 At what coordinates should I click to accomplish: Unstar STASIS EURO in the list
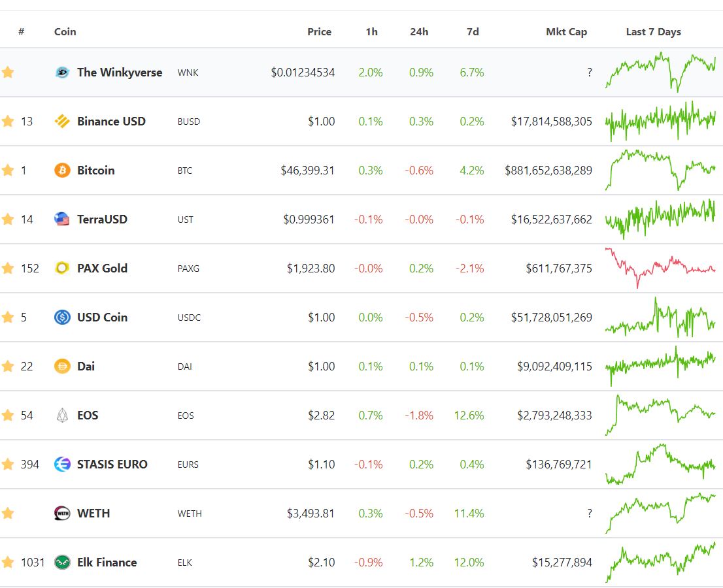[x=8, y=465]
